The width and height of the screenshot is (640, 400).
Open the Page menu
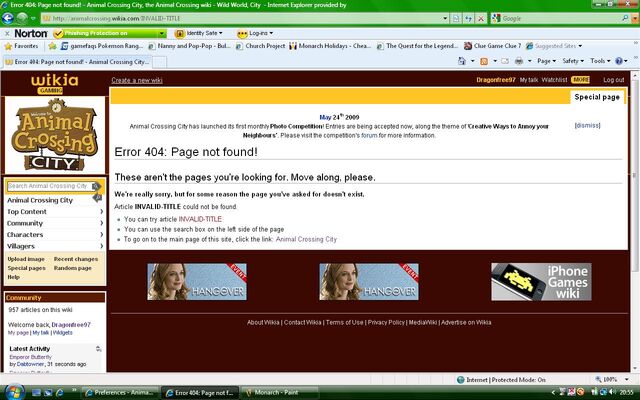[x=546, y=61]
